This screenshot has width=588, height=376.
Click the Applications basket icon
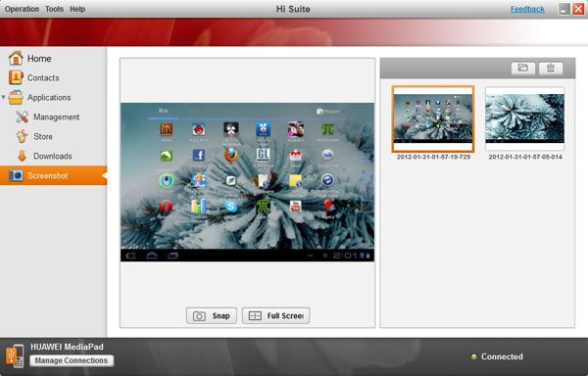tap(16, 97)
